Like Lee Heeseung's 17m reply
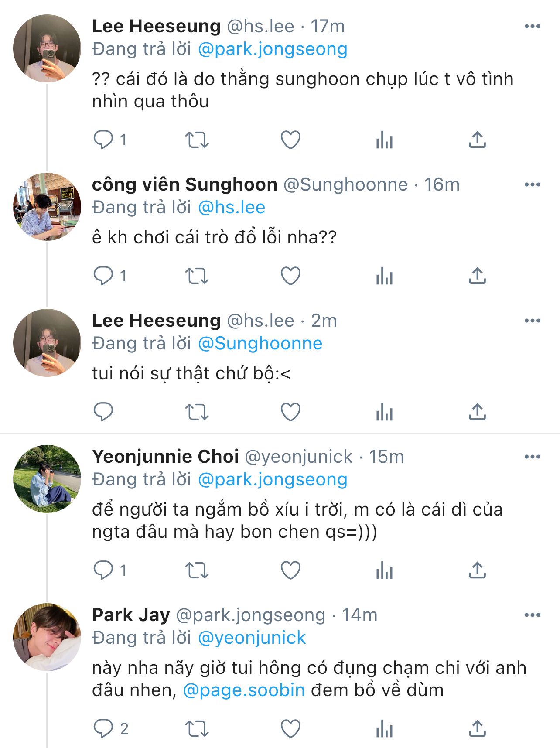Viewport: 560px width, 748px height. coord(290,140)
